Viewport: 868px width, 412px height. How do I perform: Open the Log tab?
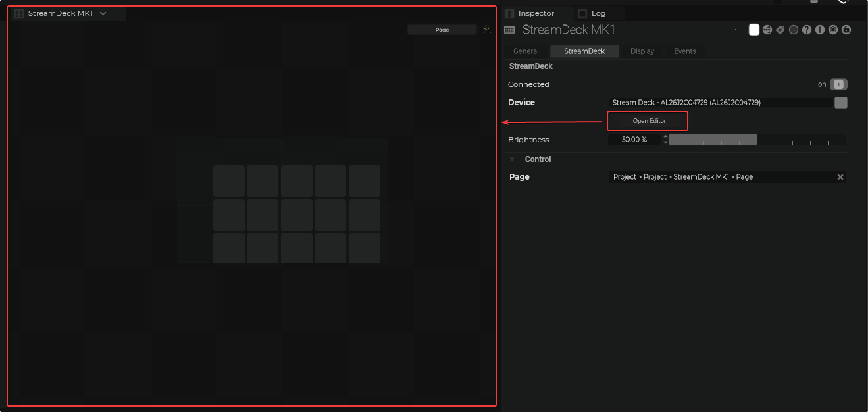[598, 13]
